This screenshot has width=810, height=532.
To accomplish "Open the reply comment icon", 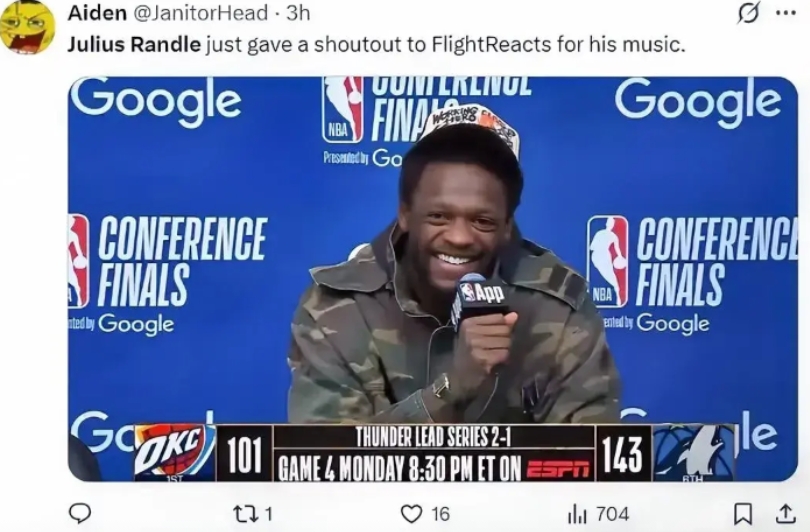I will click(80, 513).
